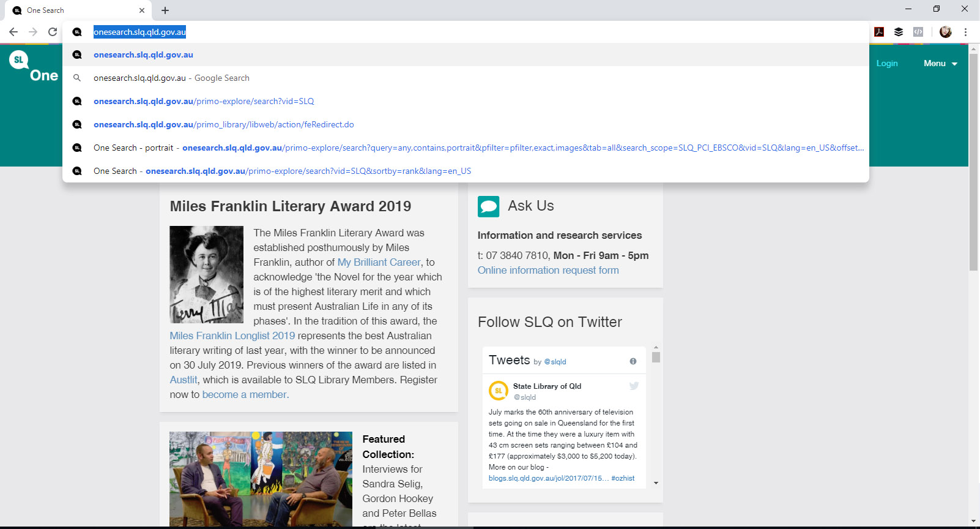Click Miles Franklin portrait photo
Viewport: 980px width, 529px height.
pyautogui.click(x=206, y=274)
